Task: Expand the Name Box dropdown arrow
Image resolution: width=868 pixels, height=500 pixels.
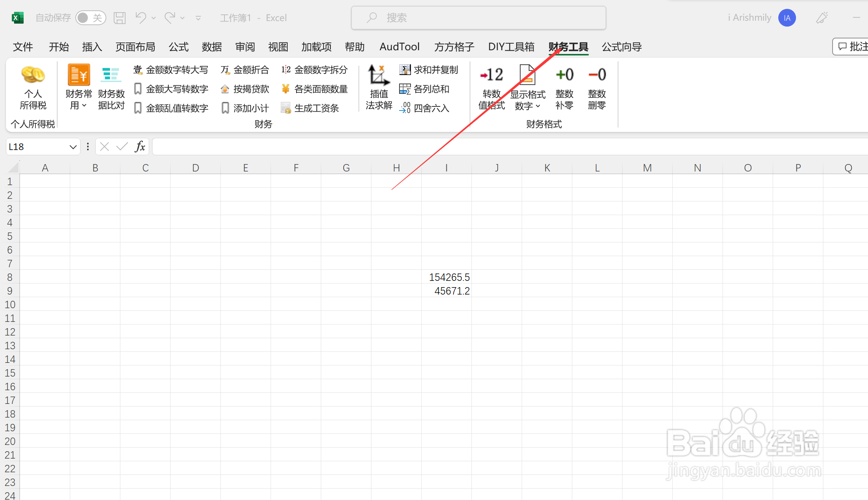Action: click(73, 147)
